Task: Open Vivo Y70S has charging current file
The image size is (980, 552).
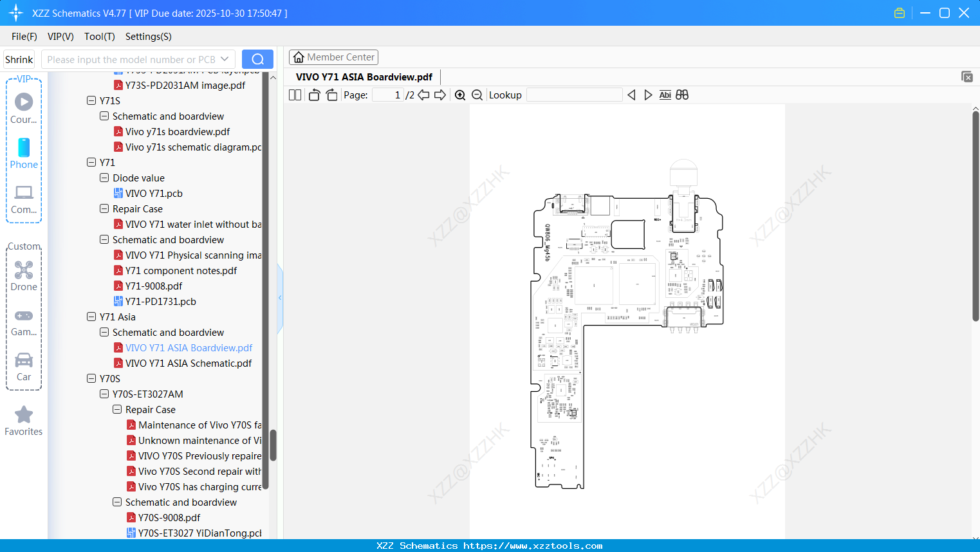Action: pos(194,486)
